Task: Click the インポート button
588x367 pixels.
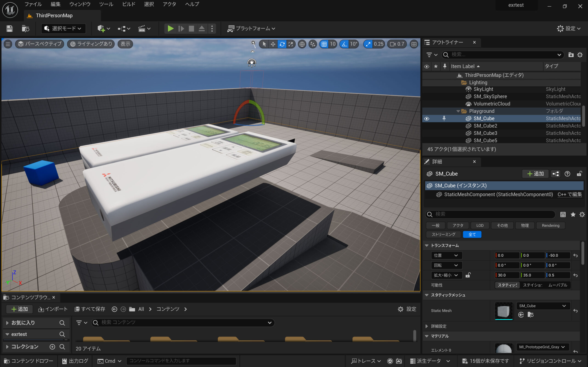Action: 53,309
